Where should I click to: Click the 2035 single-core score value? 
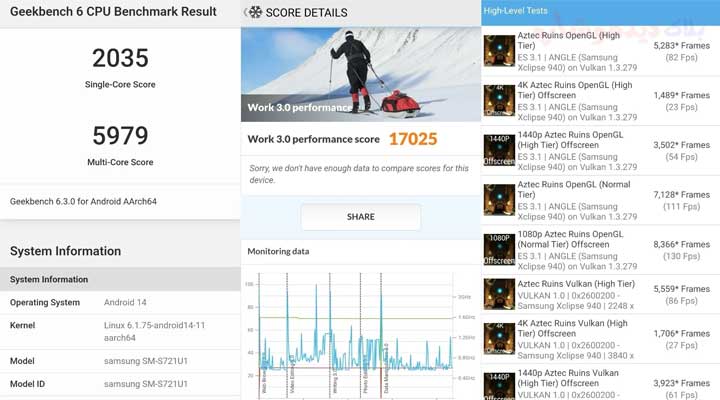click(120, 58)
